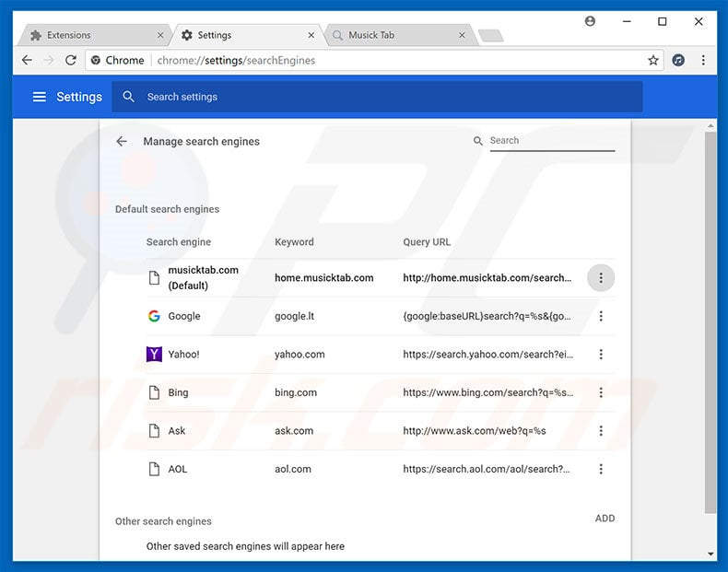
Task: Click the browser back arrow
Action: click(x=27, y=60)
